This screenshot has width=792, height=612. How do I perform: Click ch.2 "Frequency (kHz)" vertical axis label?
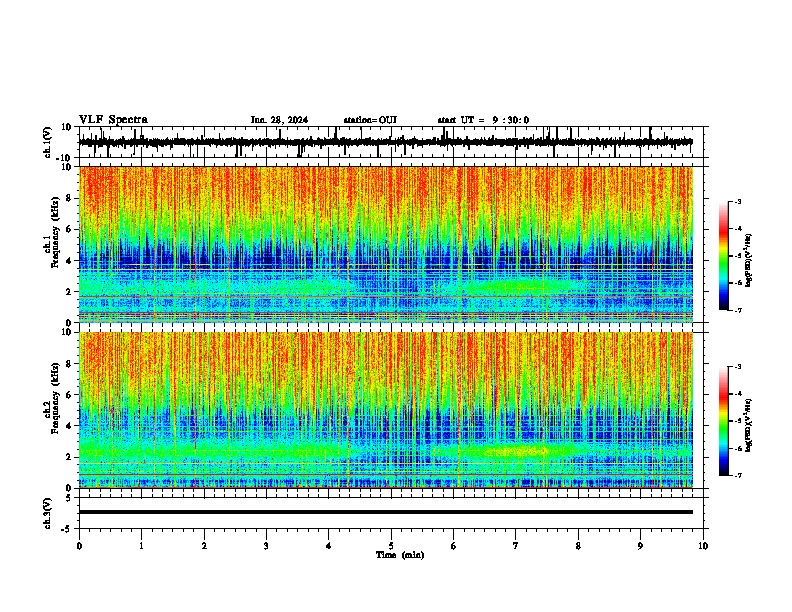[56, 398]
